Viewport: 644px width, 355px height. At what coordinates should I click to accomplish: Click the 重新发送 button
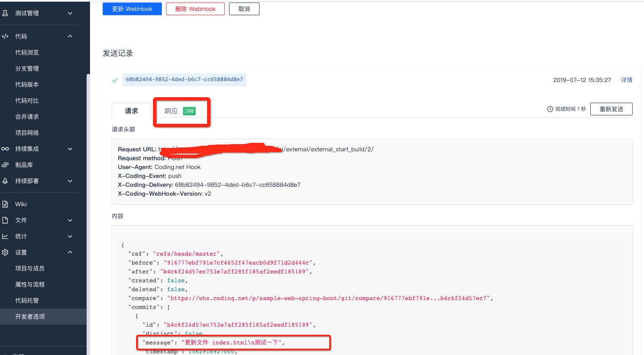[611, 109]
